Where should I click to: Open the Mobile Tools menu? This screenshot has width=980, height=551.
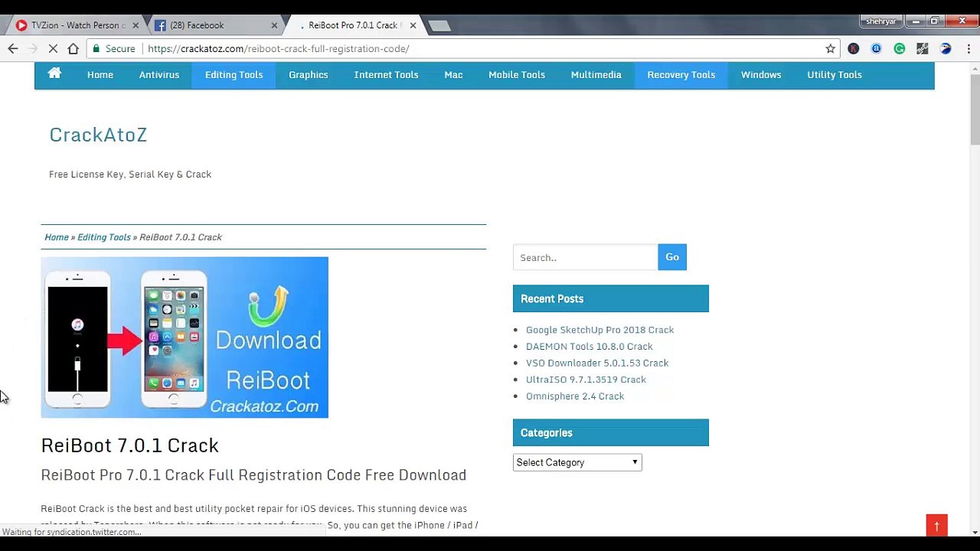517,75
